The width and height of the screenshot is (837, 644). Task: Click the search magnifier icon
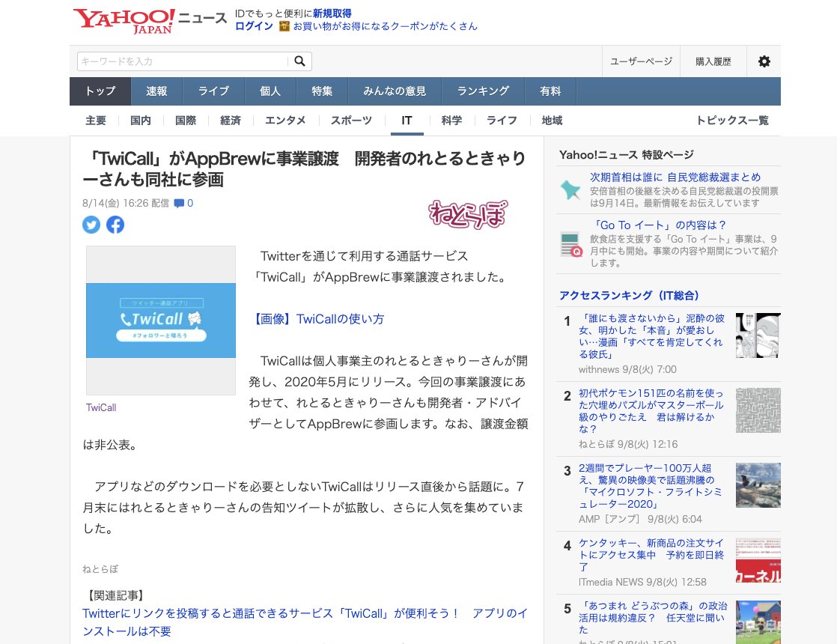tap(300, 61)
